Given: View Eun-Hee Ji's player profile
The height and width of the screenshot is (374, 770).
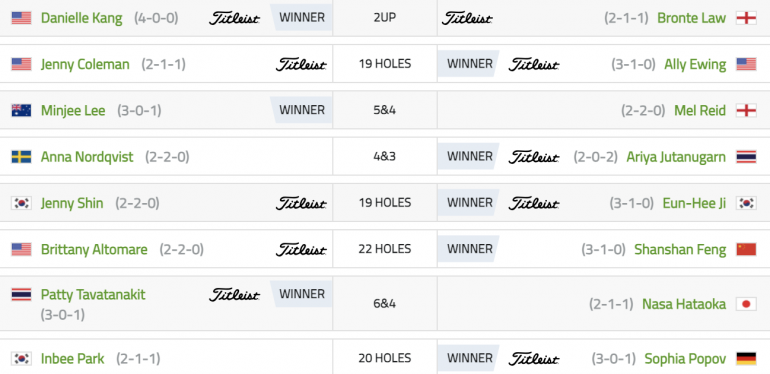Looking at the screenshot, I should [x=694, y=203].
